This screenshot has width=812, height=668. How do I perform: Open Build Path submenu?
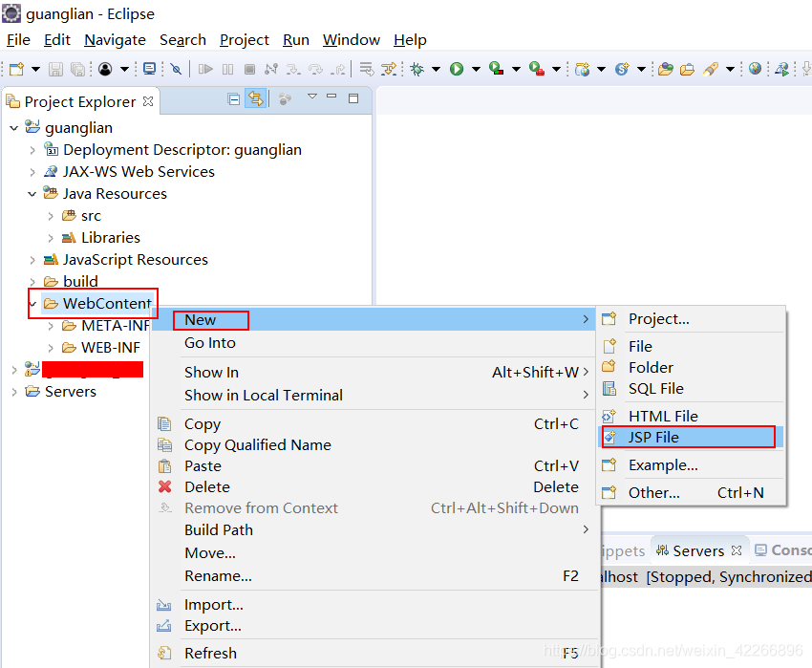pos(374,530)
